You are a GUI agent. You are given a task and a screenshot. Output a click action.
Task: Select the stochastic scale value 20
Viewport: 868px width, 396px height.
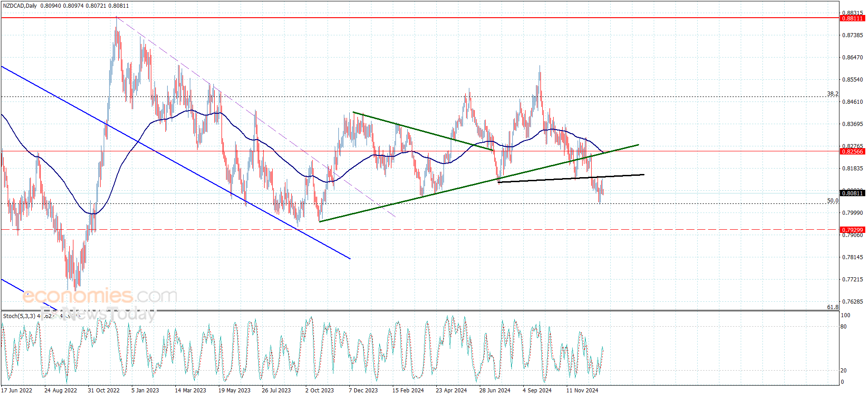click(844, 371)
